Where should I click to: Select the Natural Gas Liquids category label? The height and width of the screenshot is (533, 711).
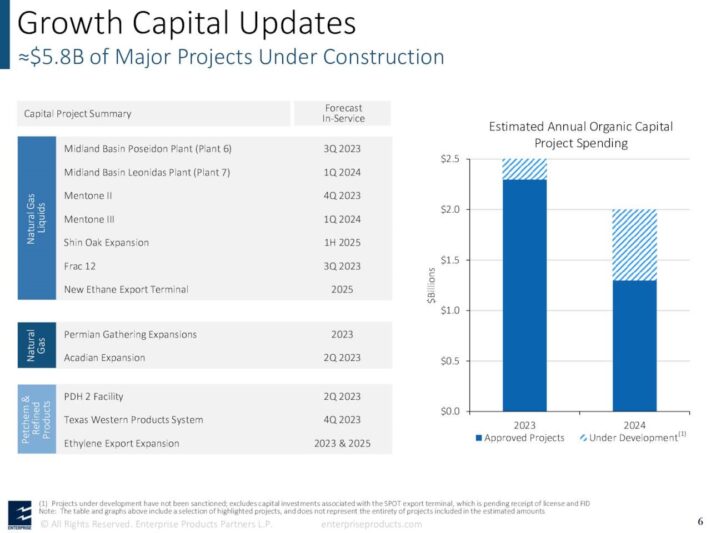pos(37,219)
